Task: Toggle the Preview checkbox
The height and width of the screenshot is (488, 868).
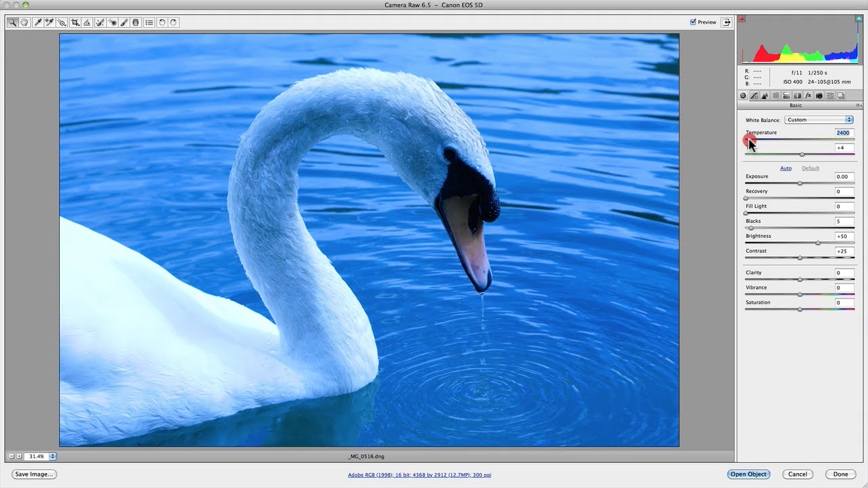Action: [x=693, y=22]
